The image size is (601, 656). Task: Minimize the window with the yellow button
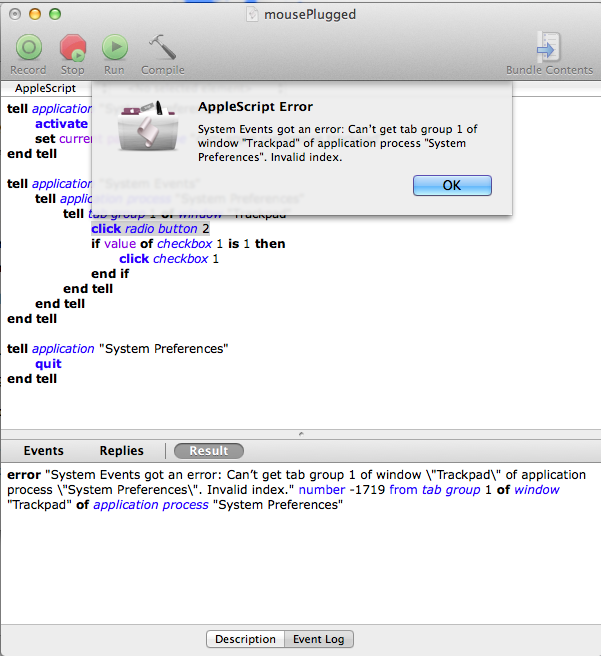click(x=35, y=14)
